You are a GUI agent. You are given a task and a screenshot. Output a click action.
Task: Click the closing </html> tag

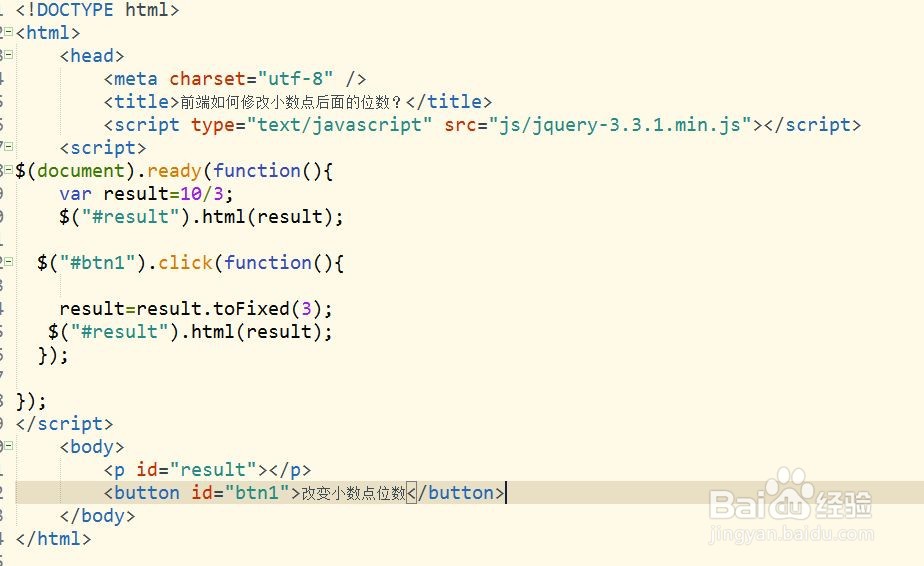(x=53, y=539)
